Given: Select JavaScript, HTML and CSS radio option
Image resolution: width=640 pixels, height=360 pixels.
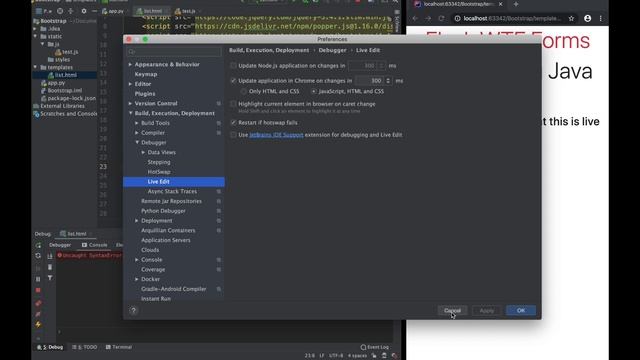Looking at the screenshot, I should 313,91.
